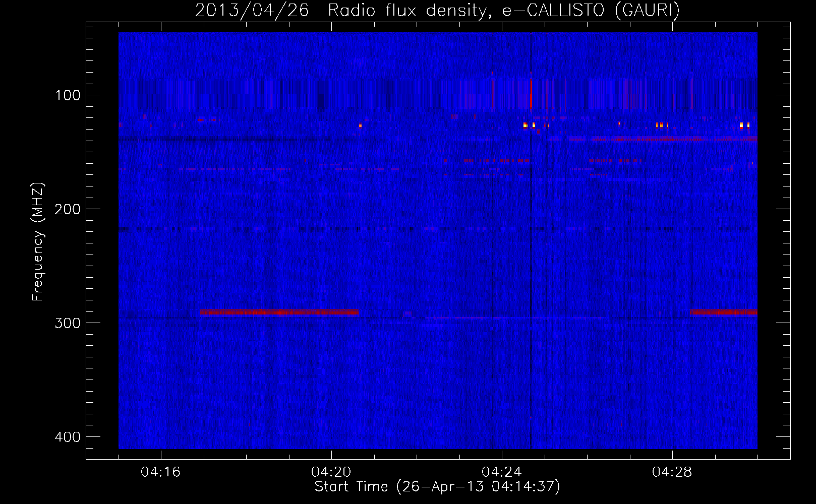Select the Frequency (MHZ) axis label

38,242
